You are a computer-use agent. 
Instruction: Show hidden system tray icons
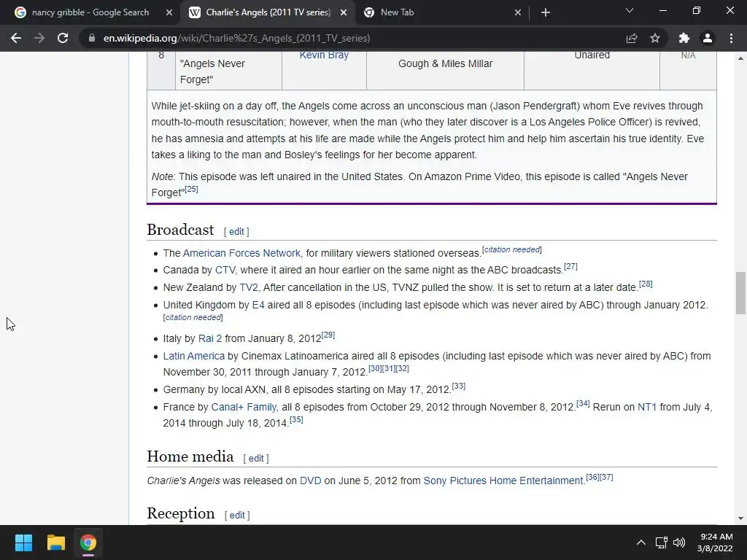coord(641,542)
